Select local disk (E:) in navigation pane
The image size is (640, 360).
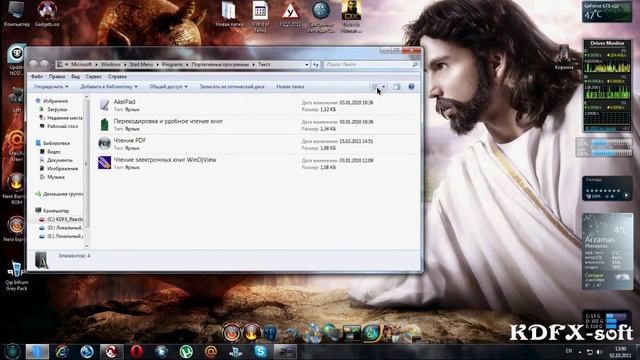[65, 236]
